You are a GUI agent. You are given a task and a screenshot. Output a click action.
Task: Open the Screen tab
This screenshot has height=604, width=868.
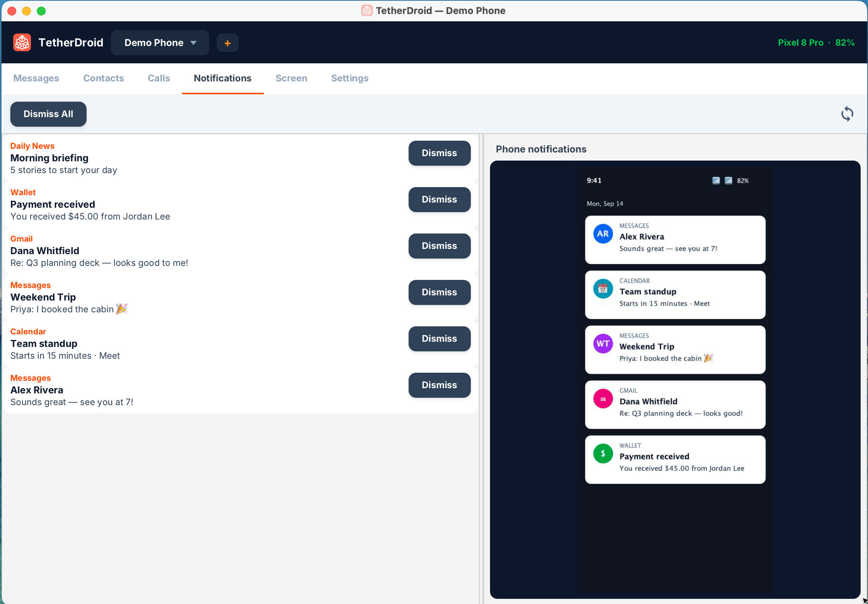(291, 78)
